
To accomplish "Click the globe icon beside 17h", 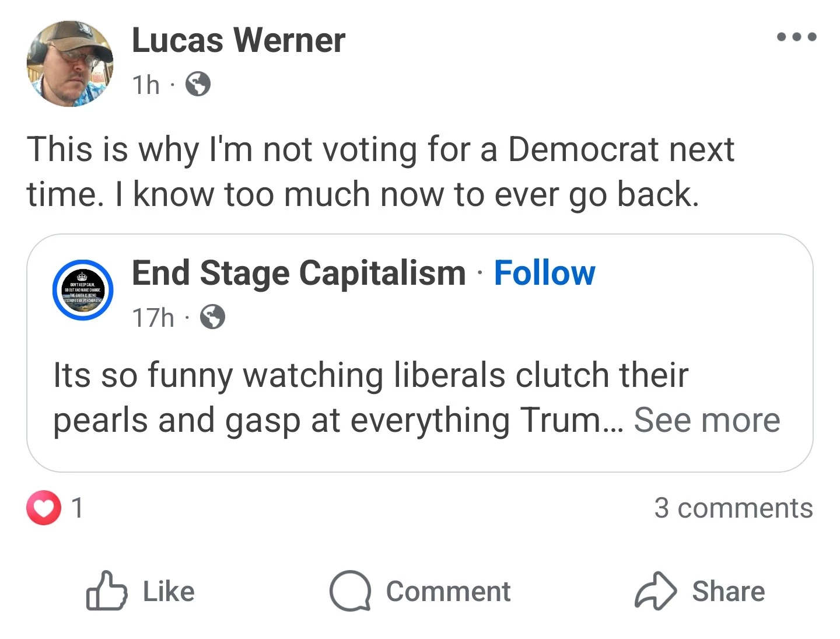I will (212, 317).
